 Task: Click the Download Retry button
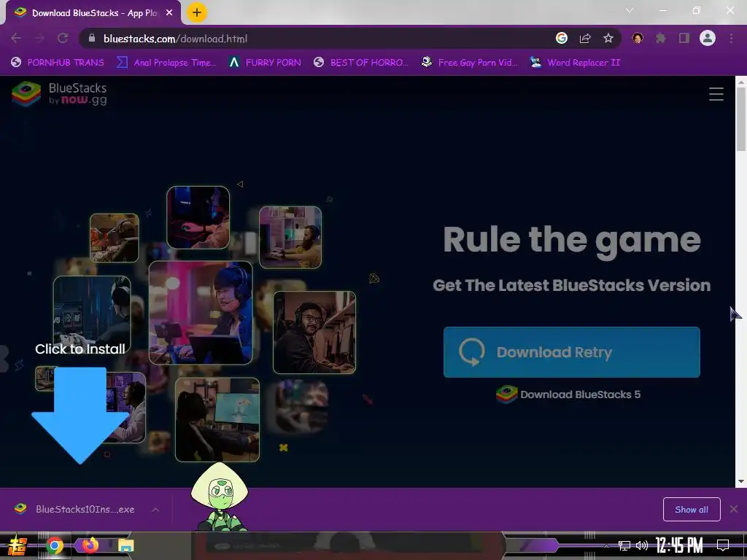click(x=572, y=352)
